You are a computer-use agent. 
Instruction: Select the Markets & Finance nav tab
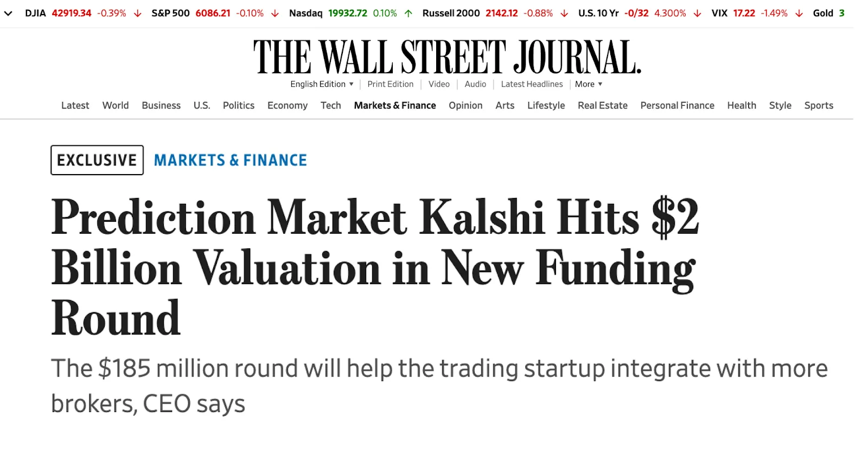395,105
